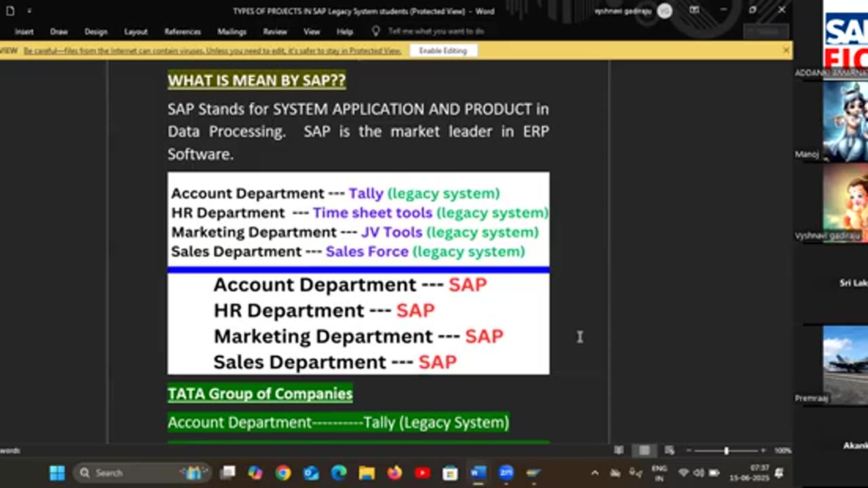
Task: Click the Ribbon Display Options icon
Action: 694,10
